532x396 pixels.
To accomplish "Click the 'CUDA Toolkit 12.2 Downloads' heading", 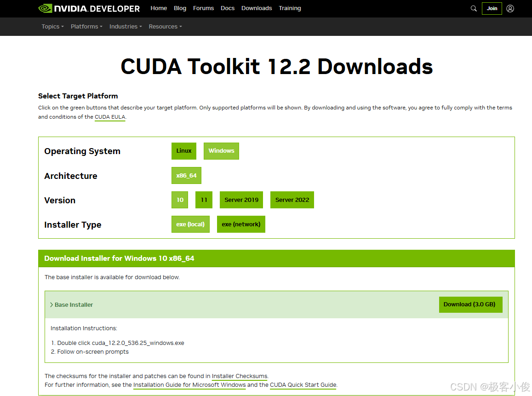I will (276, 67).
